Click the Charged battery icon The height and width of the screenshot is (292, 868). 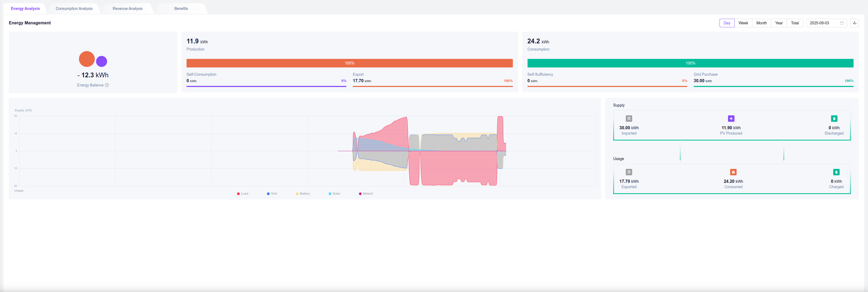coord(836,172)
